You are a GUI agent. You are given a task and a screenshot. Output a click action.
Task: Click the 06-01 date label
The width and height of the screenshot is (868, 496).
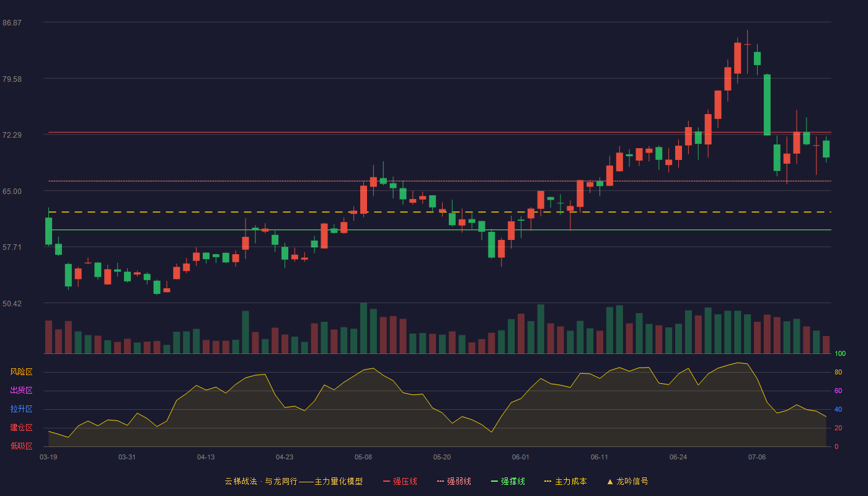521,457
